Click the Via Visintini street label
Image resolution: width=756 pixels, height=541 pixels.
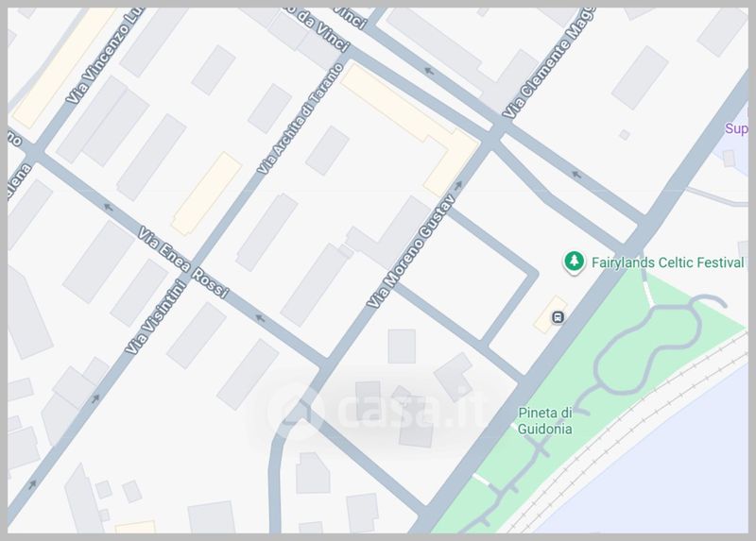pyautogui.click(x=156, y=317)
